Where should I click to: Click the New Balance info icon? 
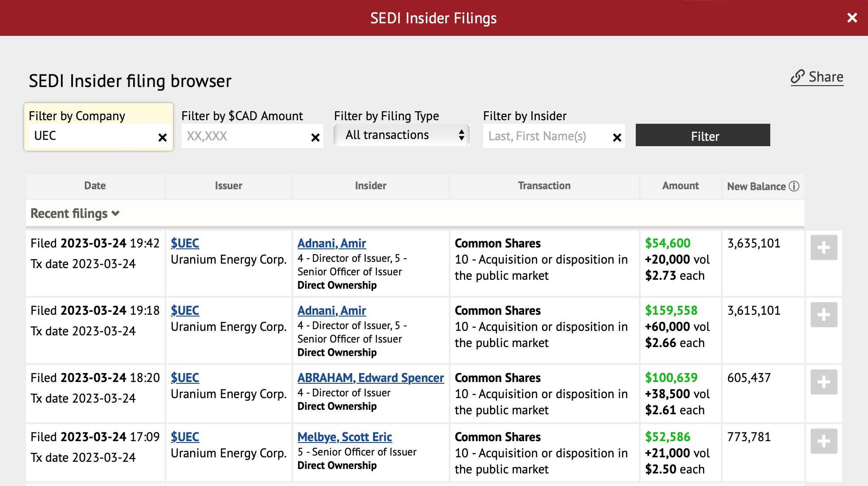click(x=794, y=186)
